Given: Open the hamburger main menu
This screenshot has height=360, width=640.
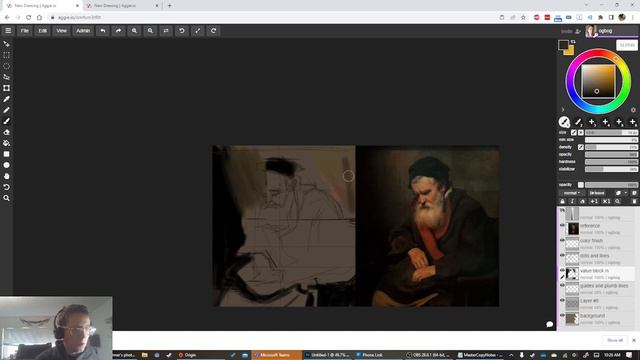Looking at the screenshot, I should (x=8, y=31).
